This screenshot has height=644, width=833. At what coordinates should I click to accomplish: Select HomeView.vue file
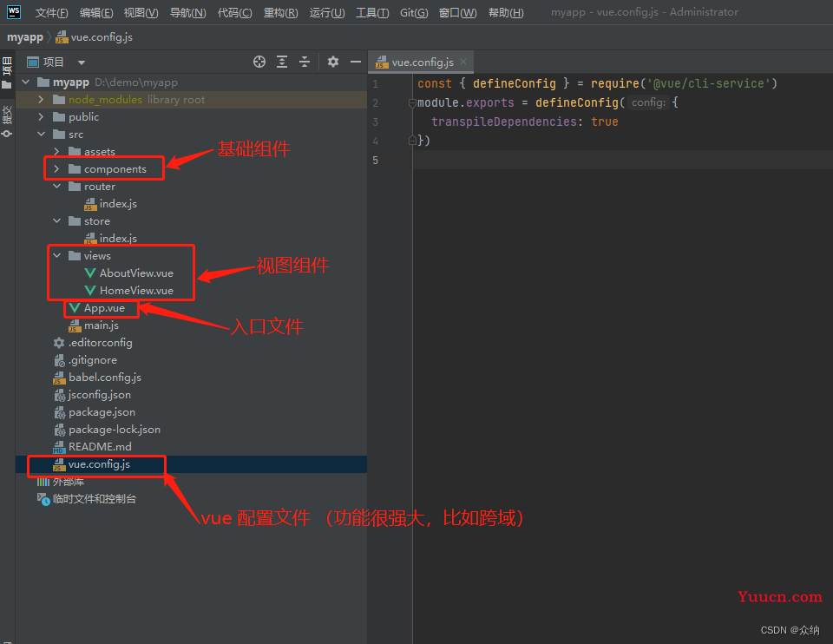coord(136,291)
